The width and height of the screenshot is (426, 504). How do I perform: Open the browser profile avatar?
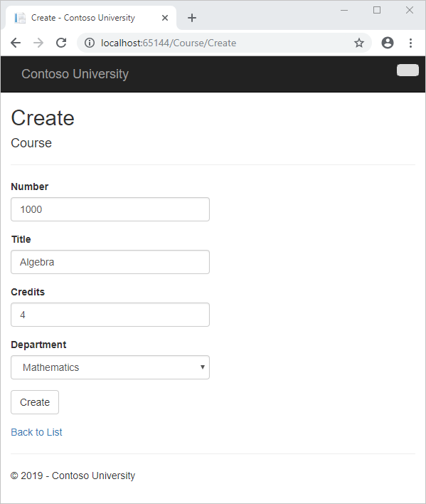click(388, 43)
